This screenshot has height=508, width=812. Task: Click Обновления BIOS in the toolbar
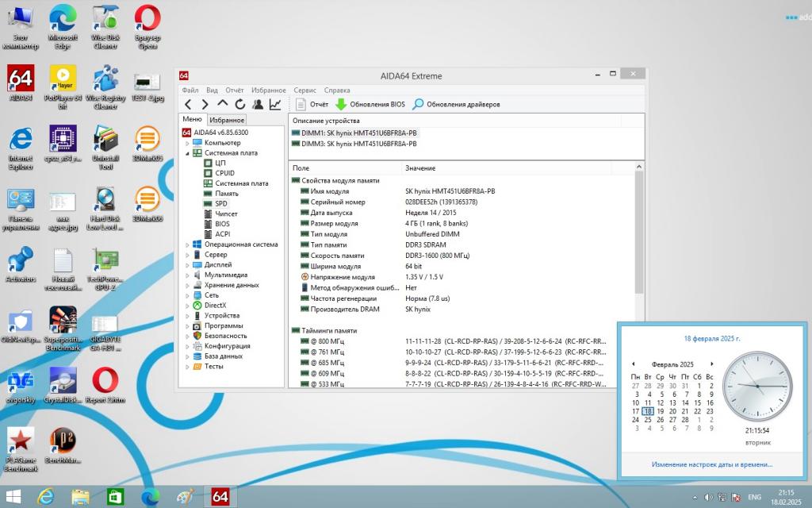370,104
